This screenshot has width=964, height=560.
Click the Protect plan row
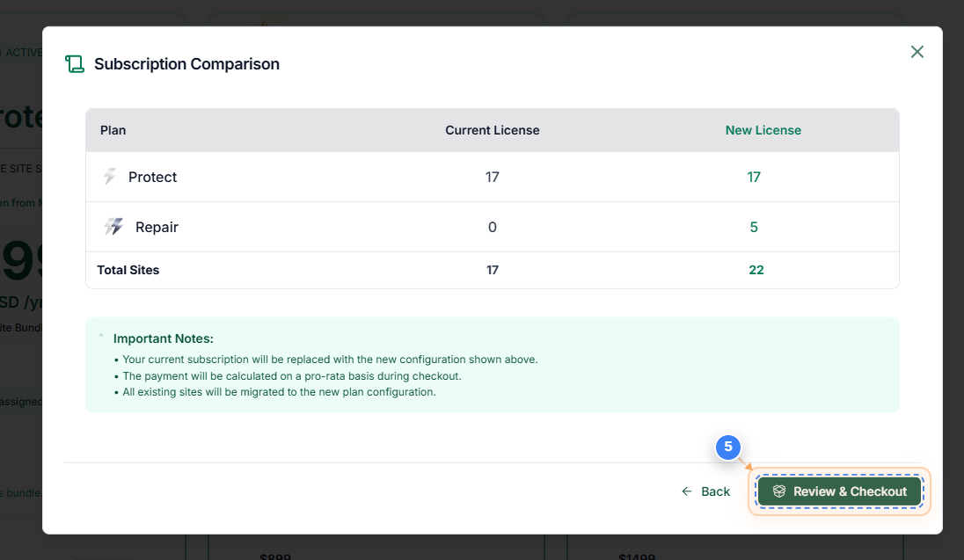pos(493,177)
